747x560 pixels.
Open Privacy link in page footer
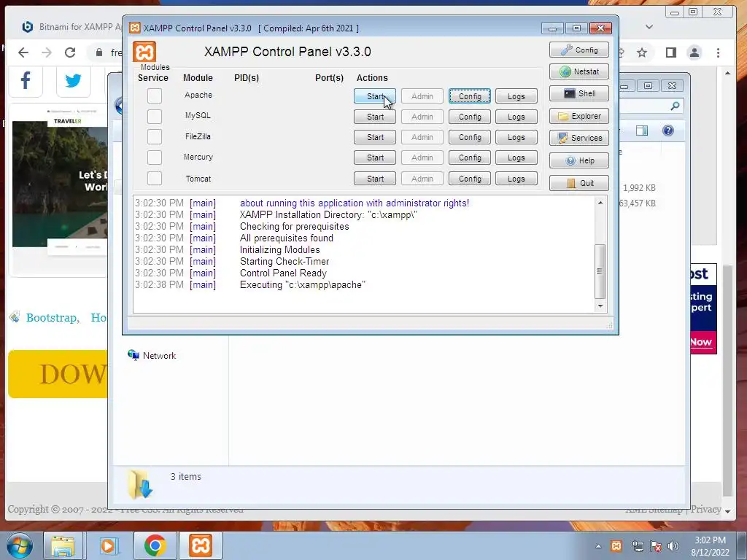705,509
